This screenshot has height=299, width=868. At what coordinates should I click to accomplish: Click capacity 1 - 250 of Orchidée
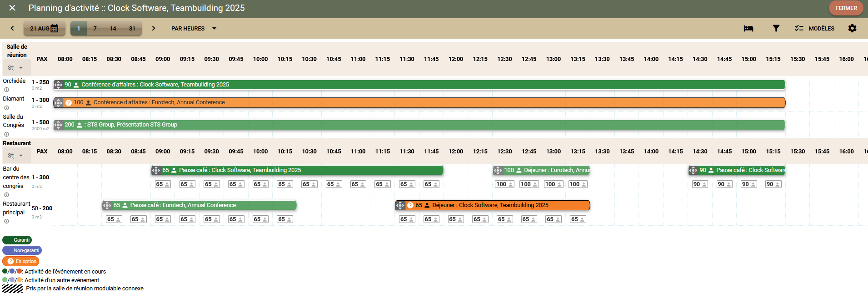click(40, 82)
